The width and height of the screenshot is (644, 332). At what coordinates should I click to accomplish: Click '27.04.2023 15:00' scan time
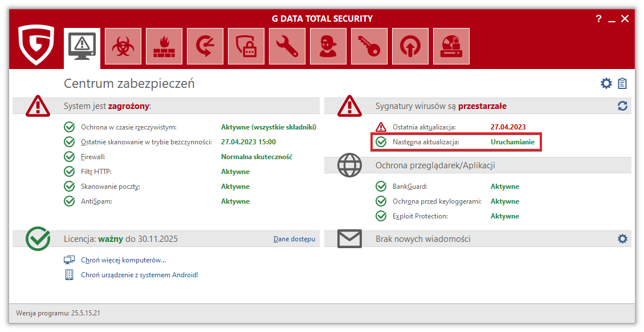pos(248,142)
